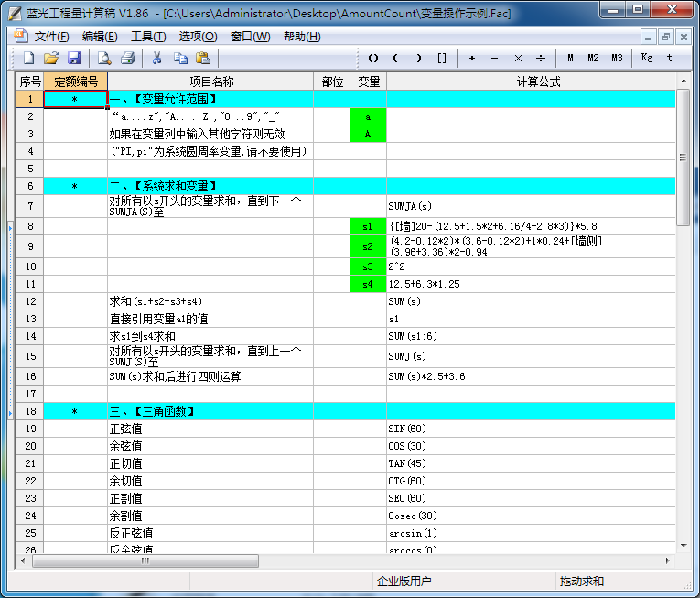
Task: Select row header number 7
Action: [30, 206]
